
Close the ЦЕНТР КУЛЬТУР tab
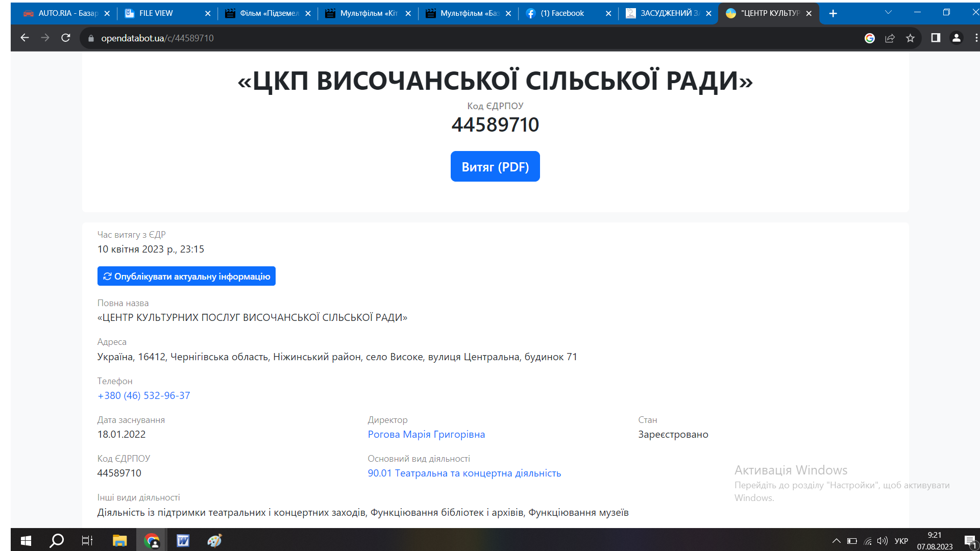point(809,14)
